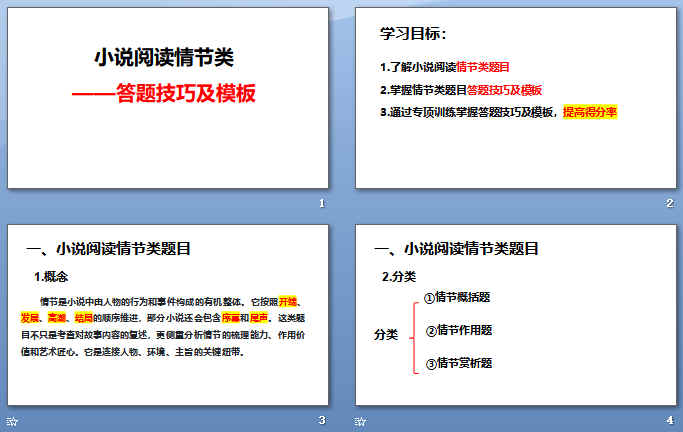
Task: Click the animation star icon under slide 4
Action: 361,421
